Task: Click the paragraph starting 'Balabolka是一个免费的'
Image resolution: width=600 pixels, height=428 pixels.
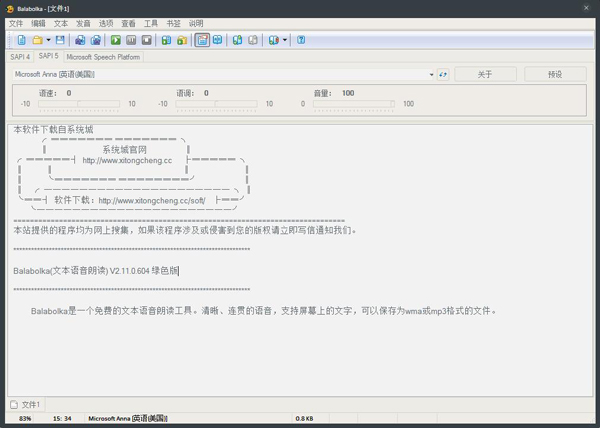Action: [x=264, y=311]
